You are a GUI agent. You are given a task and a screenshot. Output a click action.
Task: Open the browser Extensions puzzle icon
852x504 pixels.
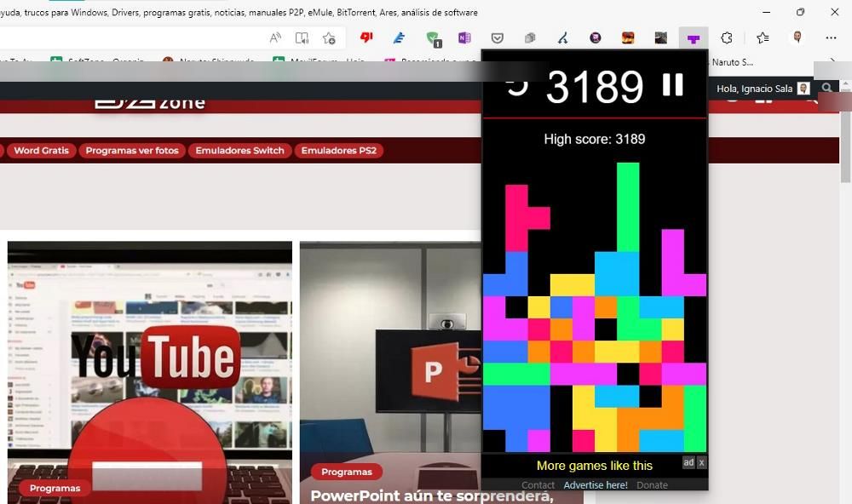(727, 38)
